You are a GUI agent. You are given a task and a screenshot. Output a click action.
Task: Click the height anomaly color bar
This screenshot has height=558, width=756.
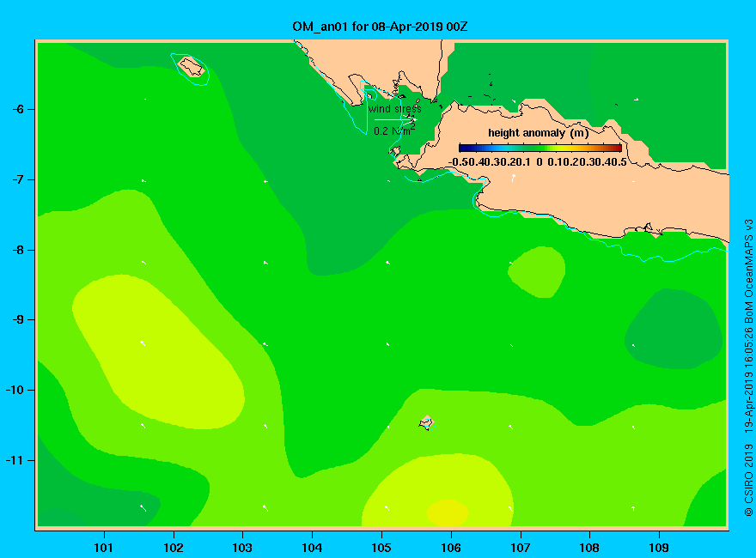(x=540, y=148)
